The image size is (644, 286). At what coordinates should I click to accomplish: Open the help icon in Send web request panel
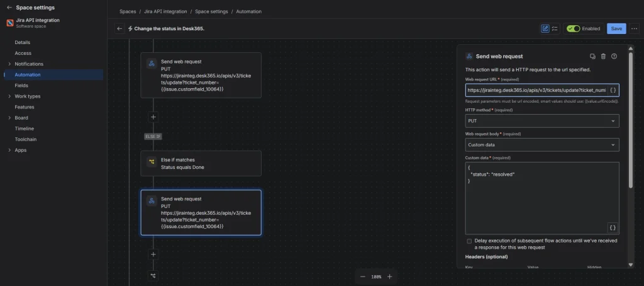(614, 56)
